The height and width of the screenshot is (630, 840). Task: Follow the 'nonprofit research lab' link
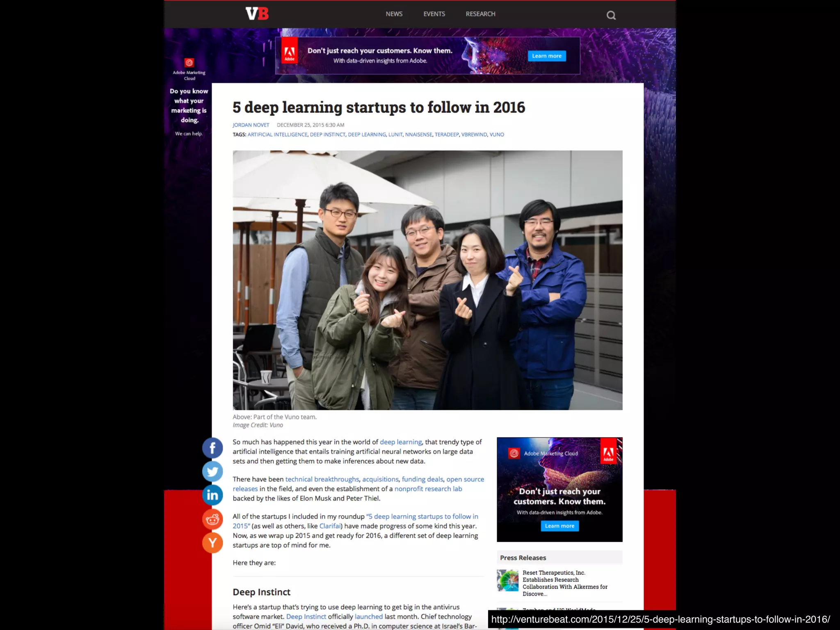428,488
